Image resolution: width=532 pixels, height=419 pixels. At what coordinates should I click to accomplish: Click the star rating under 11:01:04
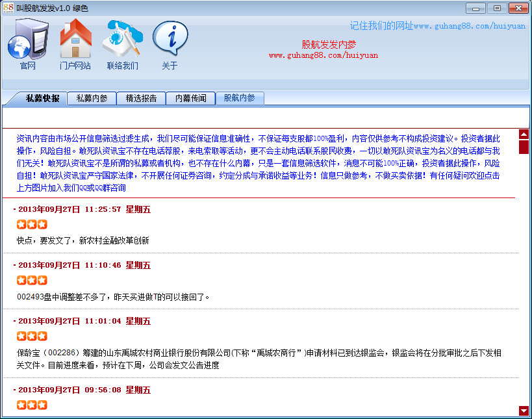(32, 336)
